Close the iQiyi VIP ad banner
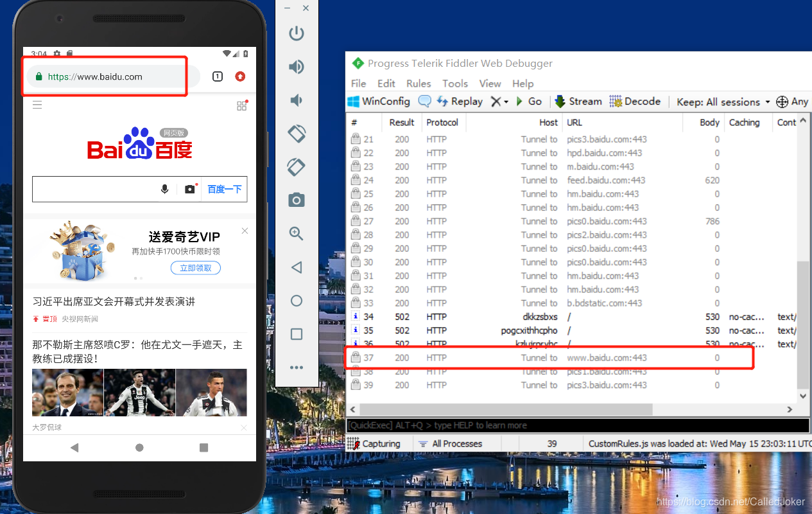Image resolution: width=812 pixels, height=514 pixels. [x=245, y=231]
